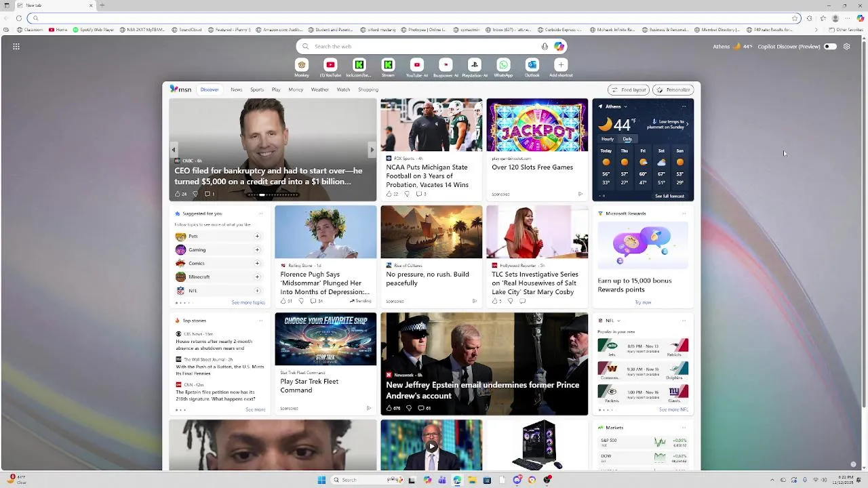The height and width of the screenshot is (488, 868).
Task: Select the Discover tab
Action: [210, 89]
